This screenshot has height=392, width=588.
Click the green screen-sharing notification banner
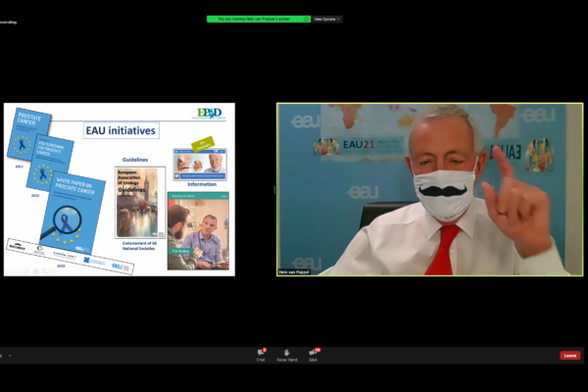point(258,19)
